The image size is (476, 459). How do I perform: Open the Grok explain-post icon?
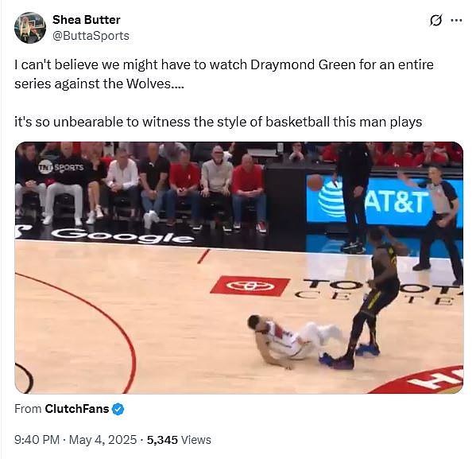435,21
